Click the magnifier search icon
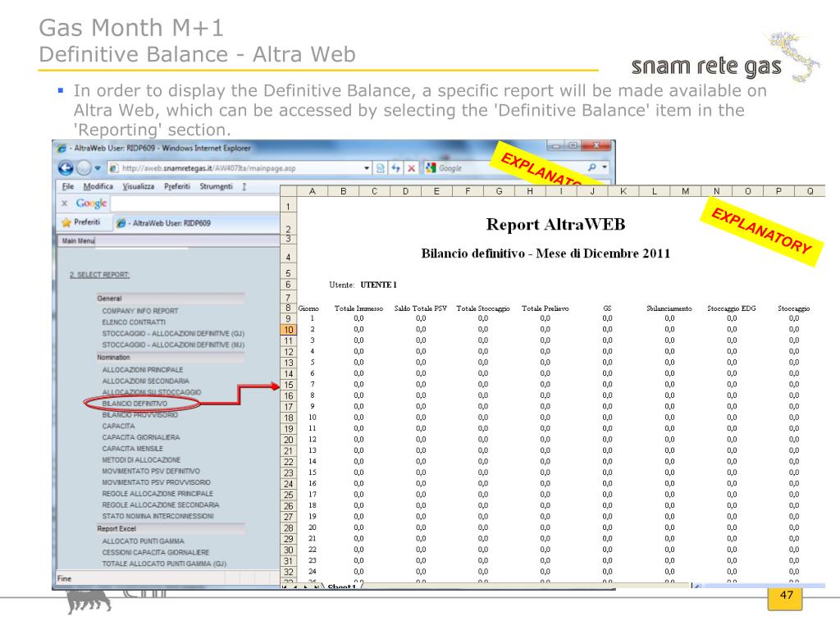The height and width of the screenshot is (630, 840). [592, 167]
